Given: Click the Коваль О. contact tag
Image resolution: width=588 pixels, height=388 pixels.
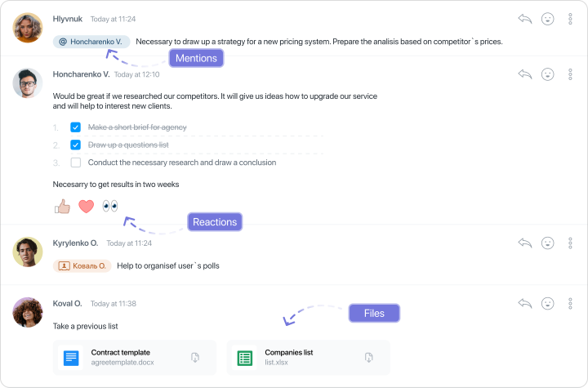Looking at the screenshot, I should tap(82, 265).
